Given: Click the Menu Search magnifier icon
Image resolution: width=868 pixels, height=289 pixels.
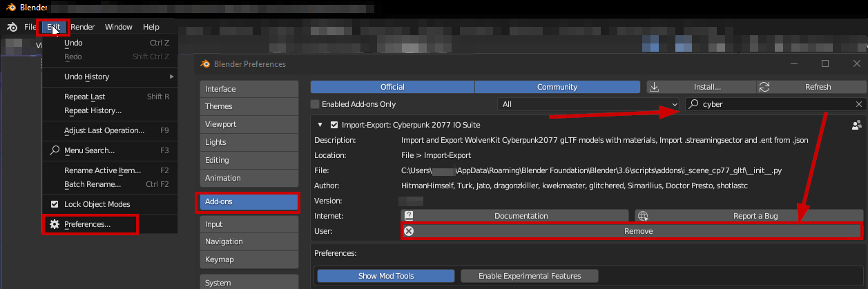Looking at the screenshot, I should click(x=55, y=150).
